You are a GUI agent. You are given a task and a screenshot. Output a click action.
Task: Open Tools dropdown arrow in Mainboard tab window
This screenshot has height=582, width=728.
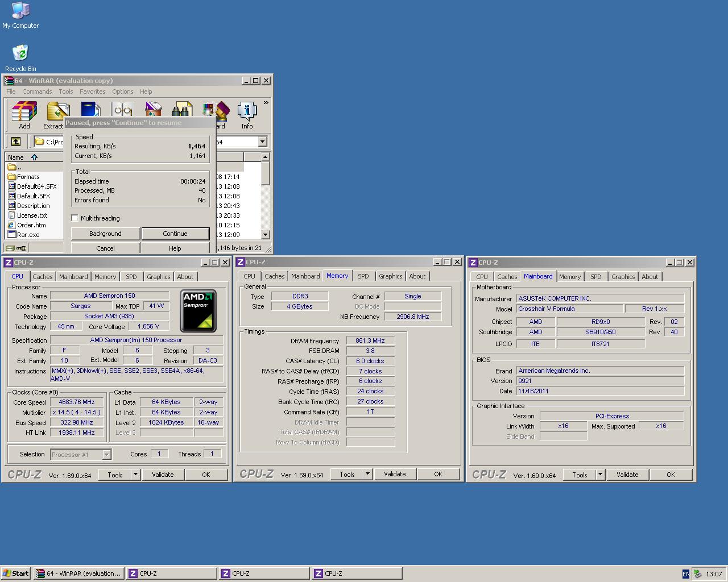600,475
